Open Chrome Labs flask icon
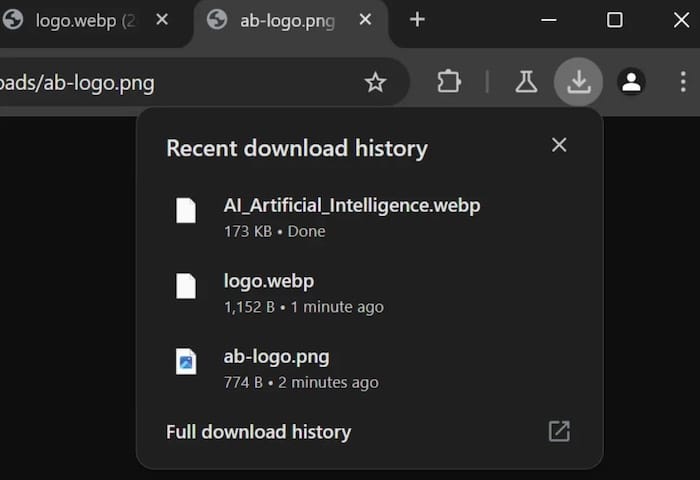The width and height of the screenshot is (700, 480). click(x=526, y=82)
